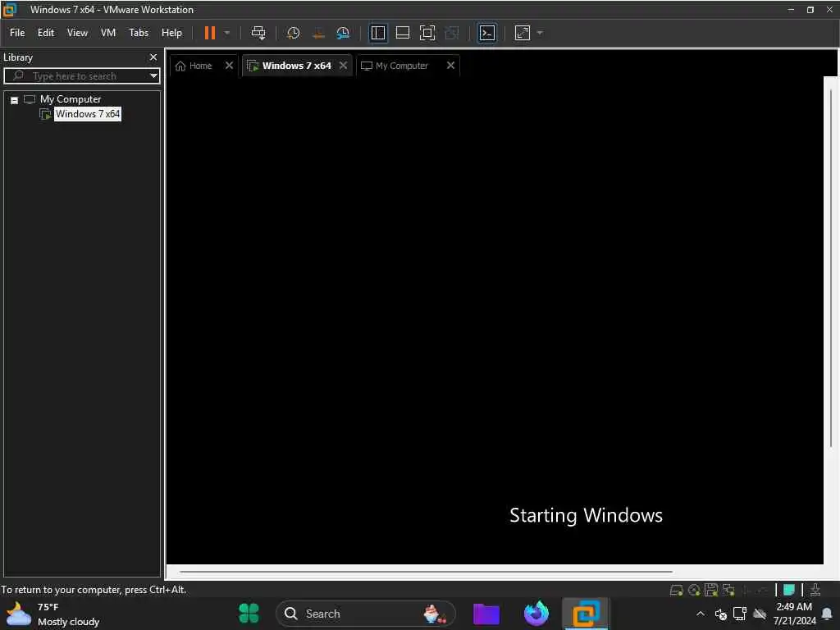Screen dimensions: 840x630
Task: Send Ctrl+Alt+Del to the virtual machine
Action: tap(258, 33)
